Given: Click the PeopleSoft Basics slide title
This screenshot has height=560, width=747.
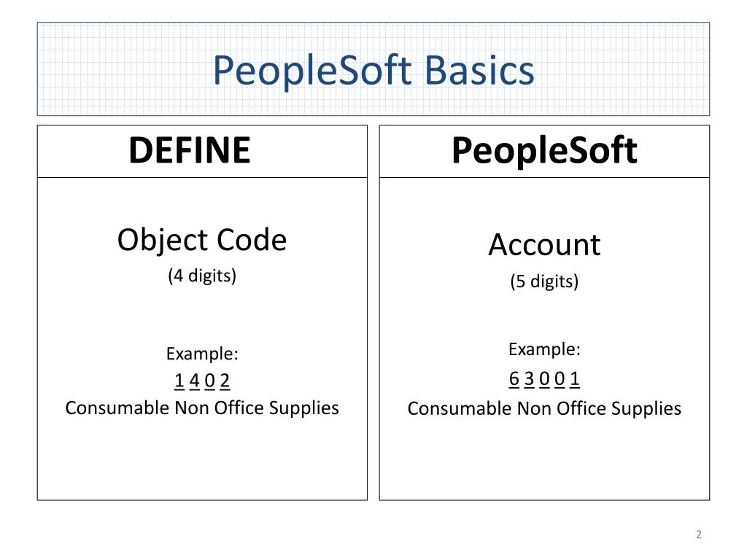Looking at the screenshot, I should point(373,71).
